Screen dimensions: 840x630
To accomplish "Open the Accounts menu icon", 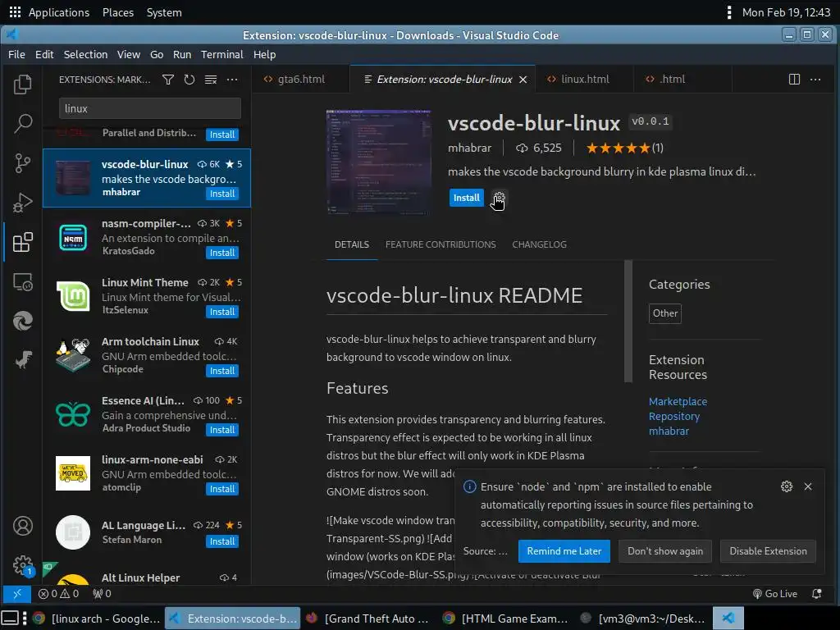I will (x=22, y=526).
